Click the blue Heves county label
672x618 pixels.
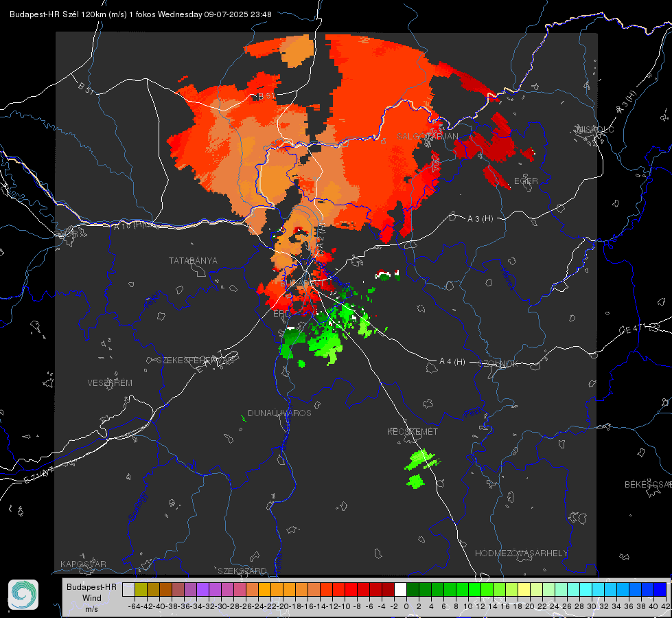pyautogui.click(x=507, y=279)
